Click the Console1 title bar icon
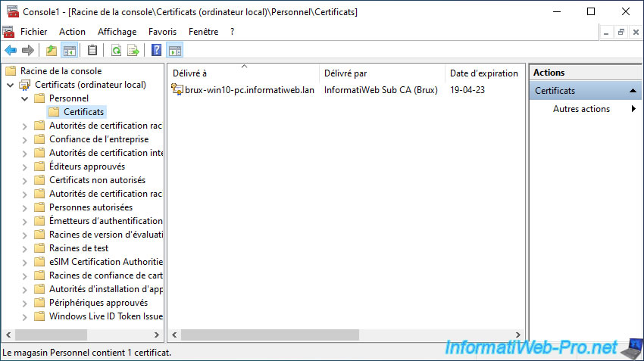Image resolution: width=644 pixels, height=361 pixels. [x=13, y=11]
